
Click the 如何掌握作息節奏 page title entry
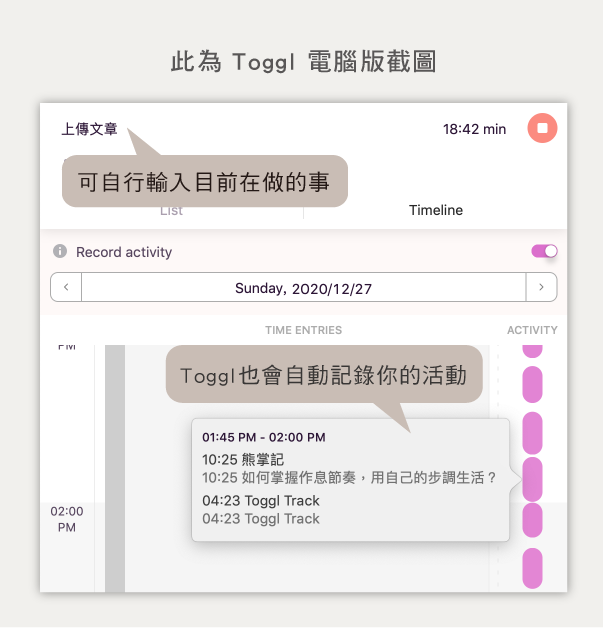pyautogui.click(x=349, y=478)
